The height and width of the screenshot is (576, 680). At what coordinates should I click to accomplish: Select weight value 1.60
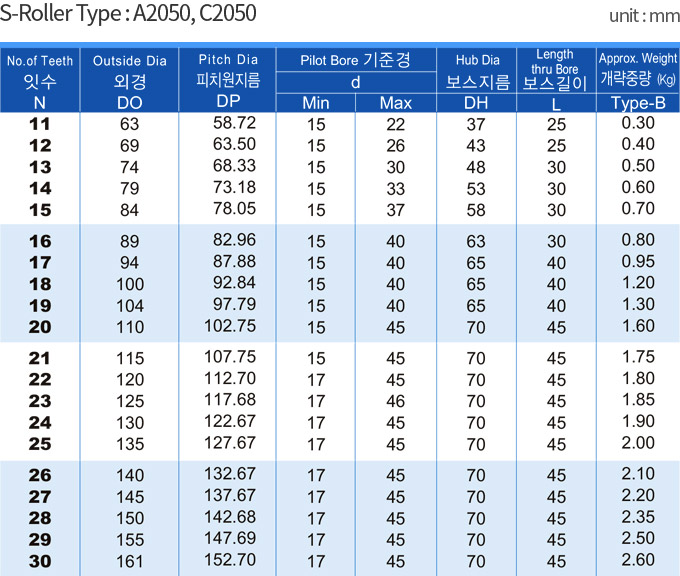[638, 326]
